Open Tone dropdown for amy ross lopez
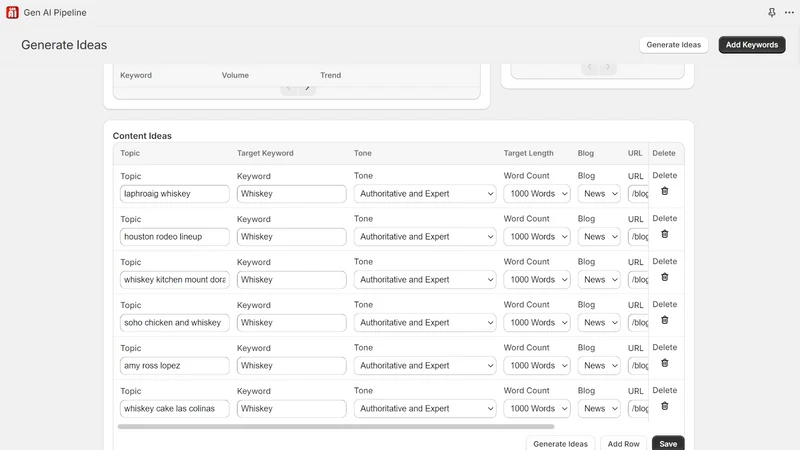The height and width of the screenshot is (450, 800). (x=424, y=365)
